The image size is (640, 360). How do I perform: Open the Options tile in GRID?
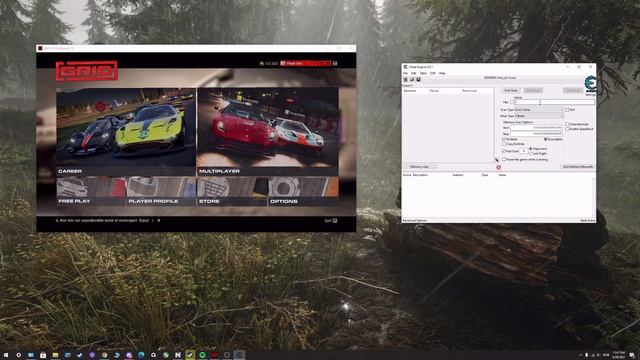pos(303,191)
